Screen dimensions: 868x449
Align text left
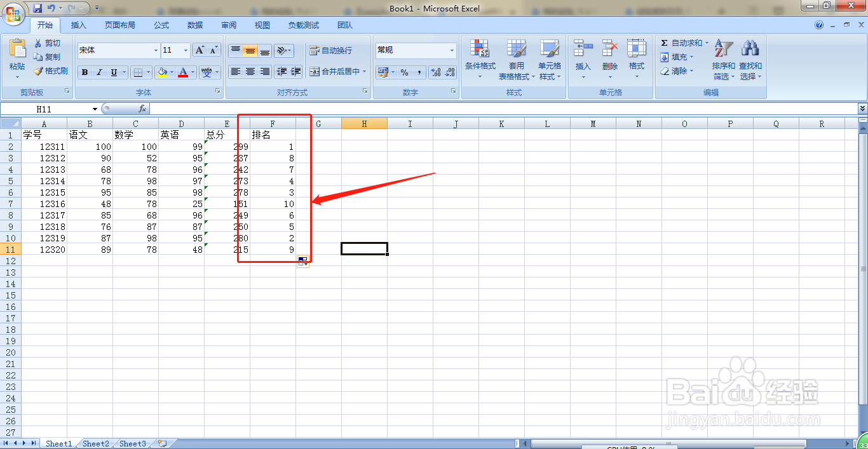point(236,72)
